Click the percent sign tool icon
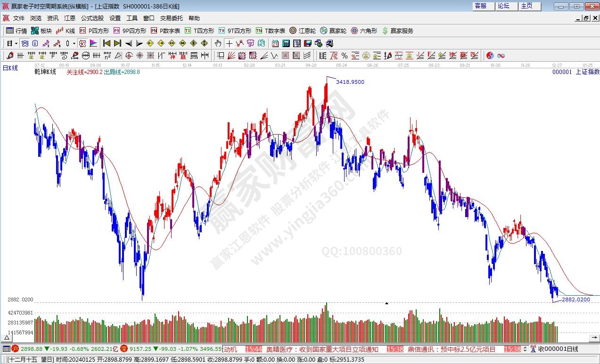 pyautogui.click(x=344, y=56)
